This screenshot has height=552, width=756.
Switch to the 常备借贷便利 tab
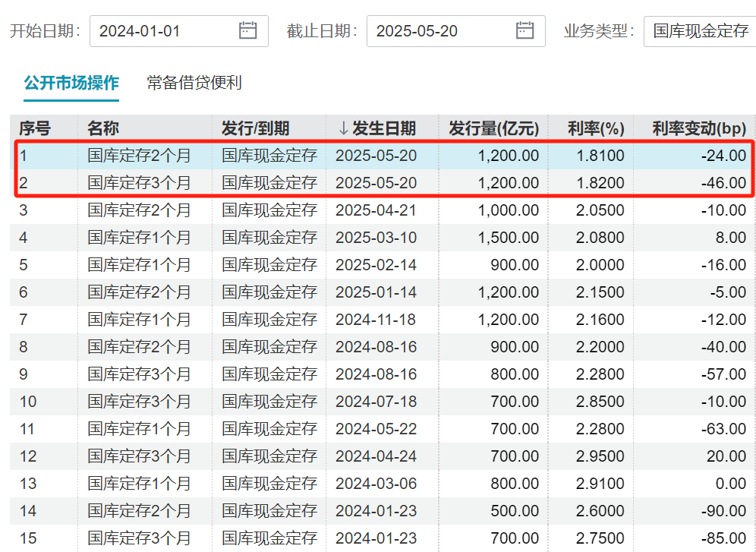194,83
